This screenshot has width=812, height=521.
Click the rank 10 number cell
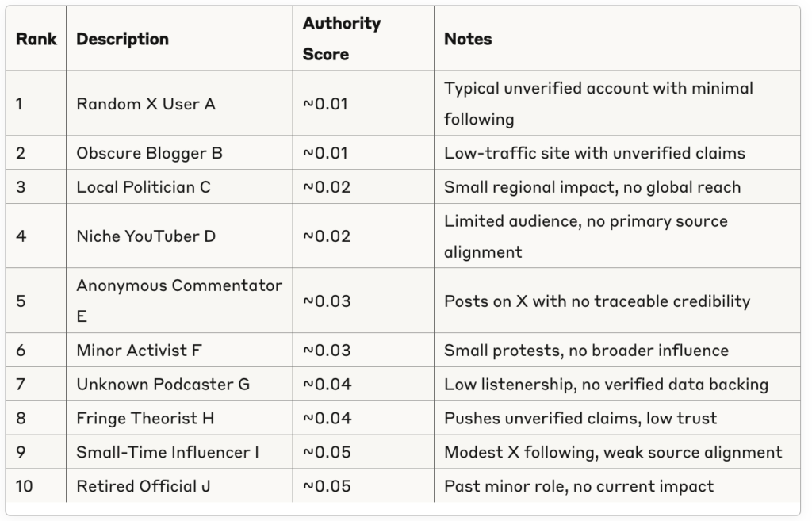(x=36, y=486)
